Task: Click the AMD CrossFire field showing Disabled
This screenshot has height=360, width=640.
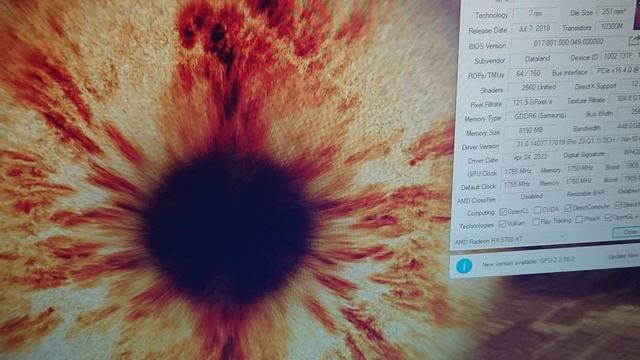Action: (x=531, y=197)
